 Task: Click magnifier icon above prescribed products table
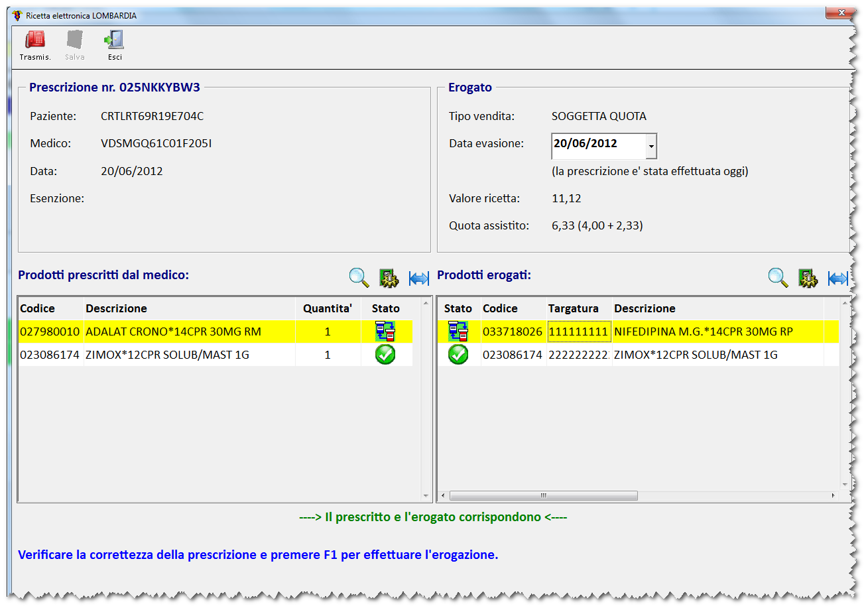359,277
